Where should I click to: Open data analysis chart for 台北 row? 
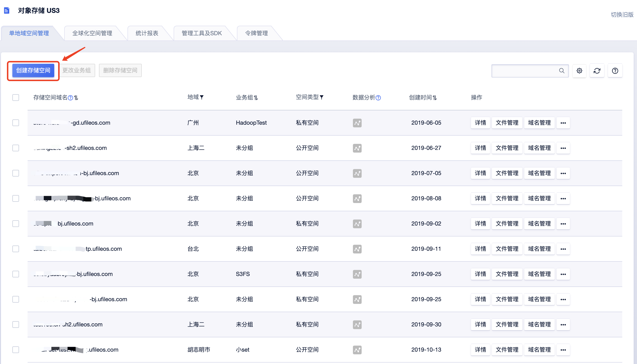357,249
